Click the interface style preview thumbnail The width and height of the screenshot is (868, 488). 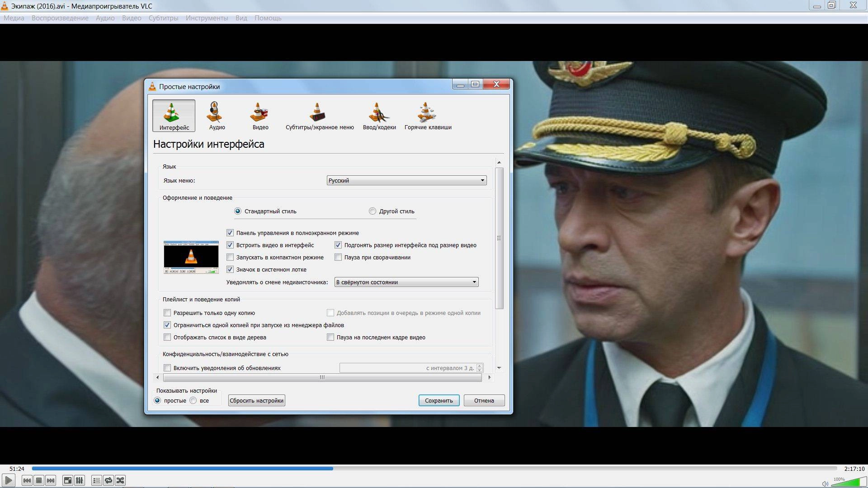click(x=191, y=257)
